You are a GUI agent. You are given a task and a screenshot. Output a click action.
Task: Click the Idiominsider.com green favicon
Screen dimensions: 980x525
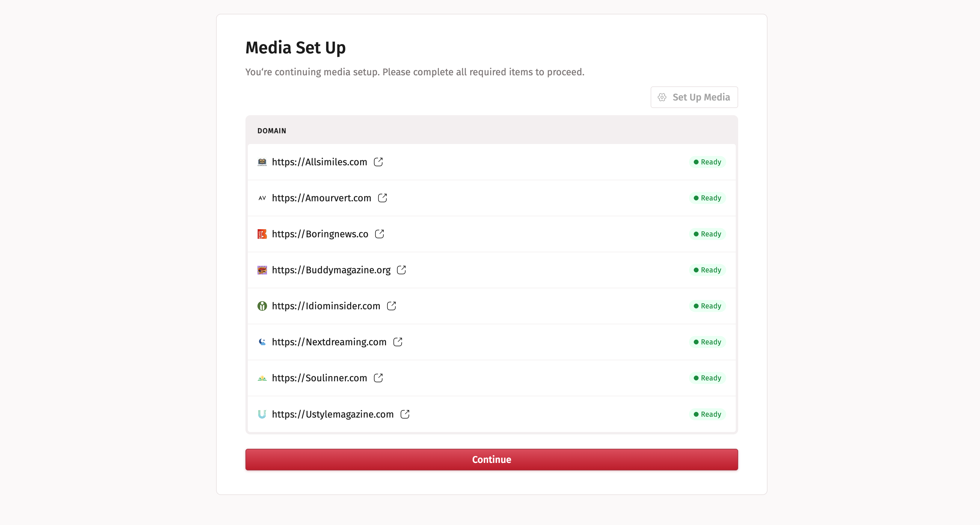[262, 306]
